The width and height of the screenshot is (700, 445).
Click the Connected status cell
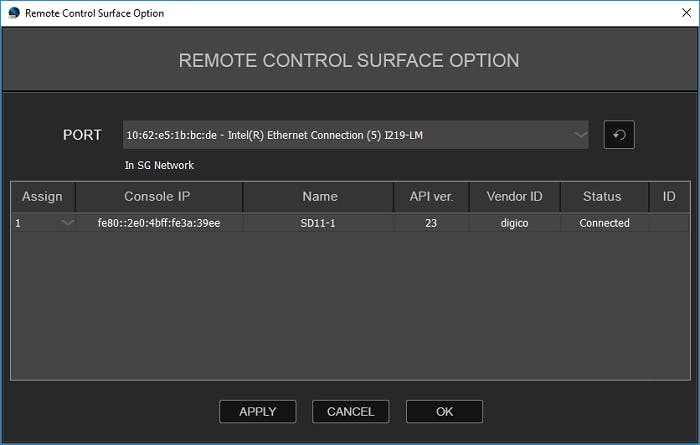pyautogui.click(x=604, y=223)
